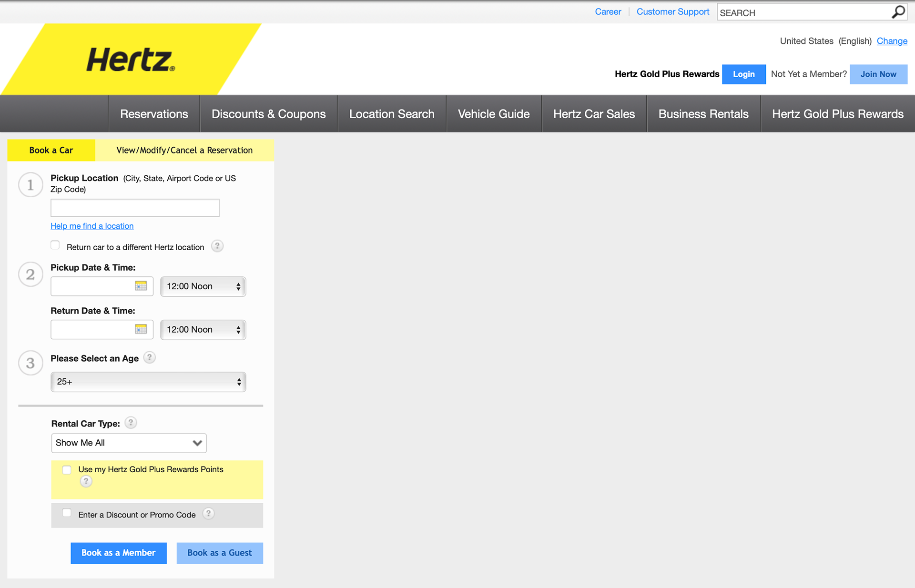This screenshot has width=915, height=588.
Task: Open the Vehicle Guide menu
Action: coord(494,114)
